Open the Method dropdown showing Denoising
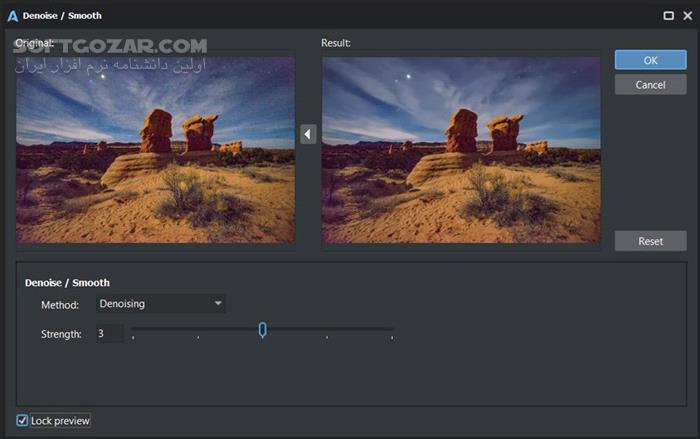 (160, 304)
